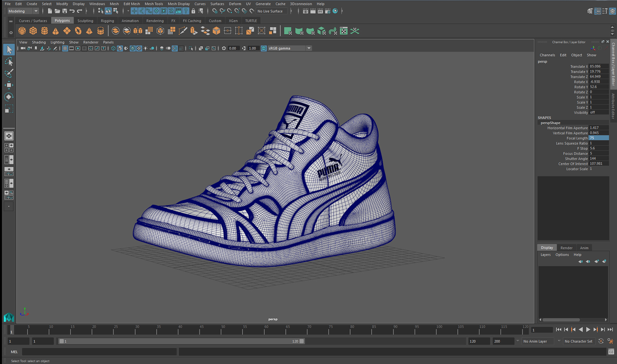Switch to four-view pane layout
Viewport: 617px width, 364px height.
click(x=9, y=148)
